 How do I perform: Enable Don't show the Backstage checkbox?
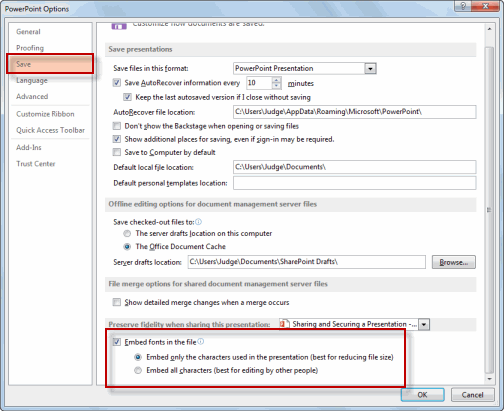point(117,126)
